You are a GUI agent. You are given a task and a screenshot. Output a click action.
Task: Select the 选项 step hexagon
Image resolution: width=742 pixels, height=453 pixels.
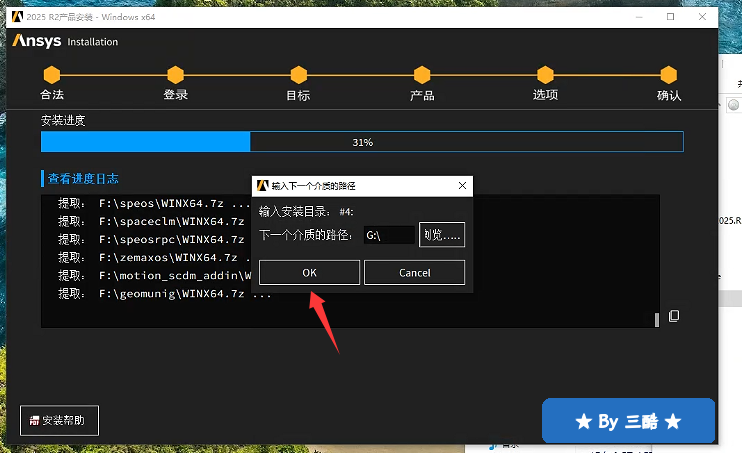pyautogui.click(x=545, y=75)
